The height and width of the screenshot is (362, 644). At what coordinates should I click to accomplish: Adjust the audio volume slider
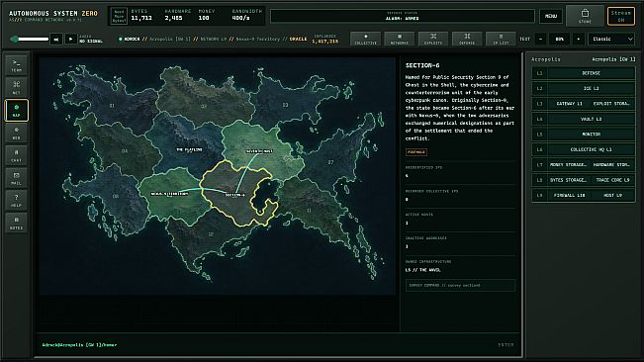[x=30, y=39]
